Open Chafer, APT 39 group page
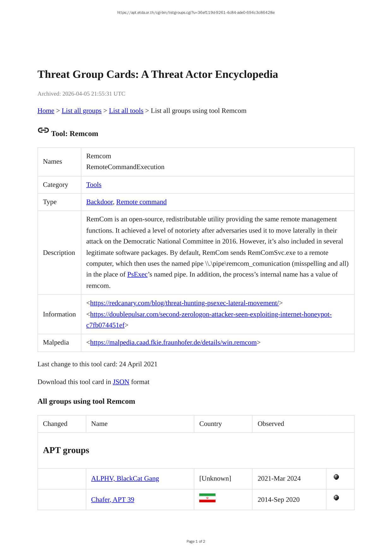Screen dimensions: 392x554 (x=112, y=500)
